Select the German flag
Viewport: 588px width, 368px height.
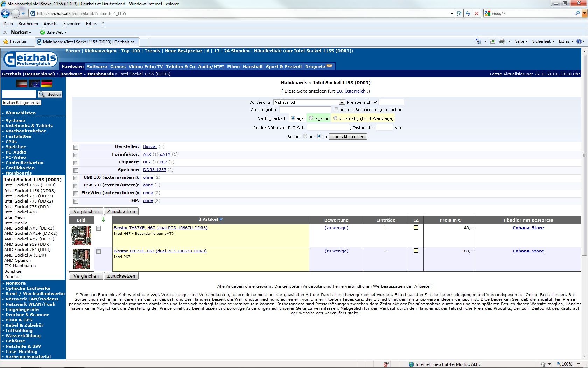point(47,83)
